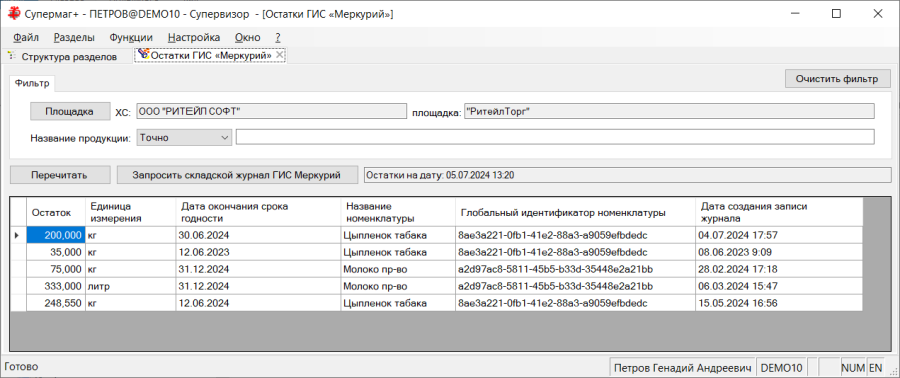
Task: Select the Фильтр tab
Action: [32, 84]
